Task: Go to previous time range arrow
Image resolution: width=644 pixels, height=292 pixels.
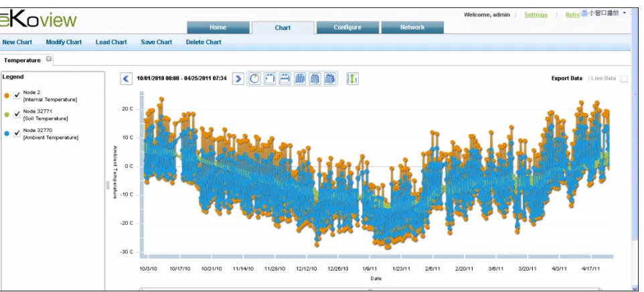Action: 126,78
